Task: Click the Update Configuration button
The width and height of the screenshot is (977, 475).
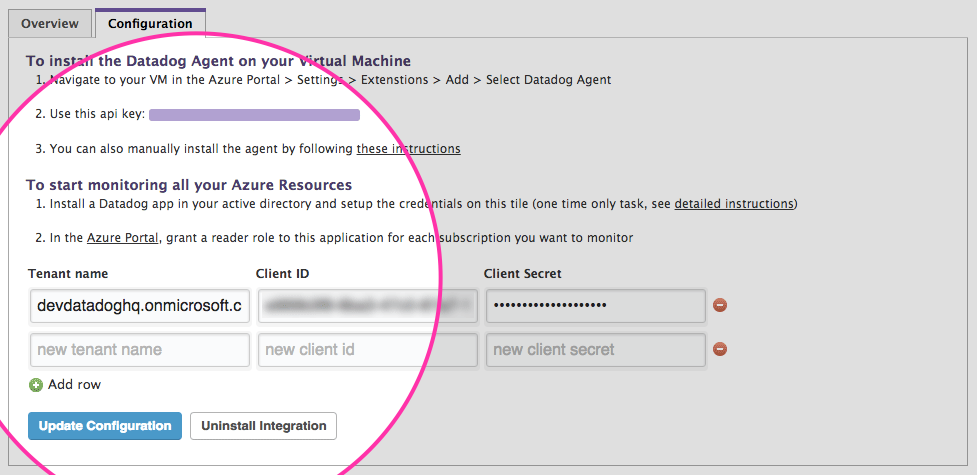Action: tap(105, 426)
